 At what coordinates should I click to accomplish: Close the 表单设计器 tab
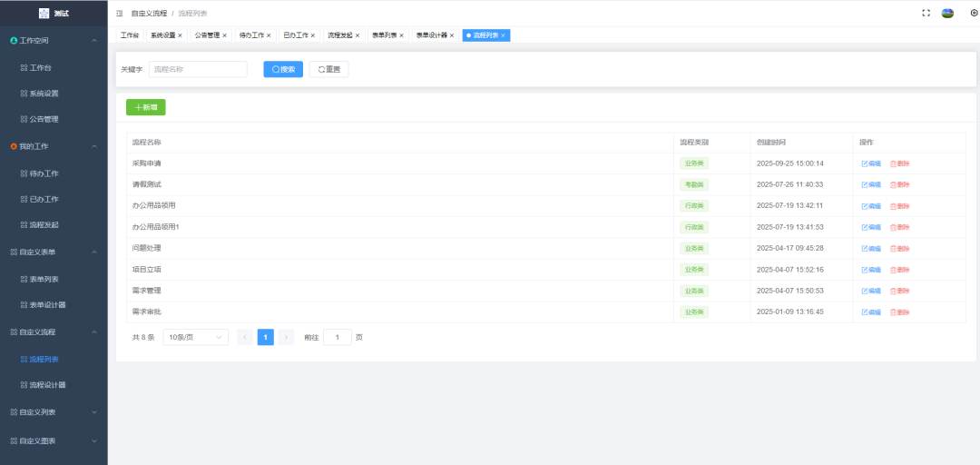451,35
